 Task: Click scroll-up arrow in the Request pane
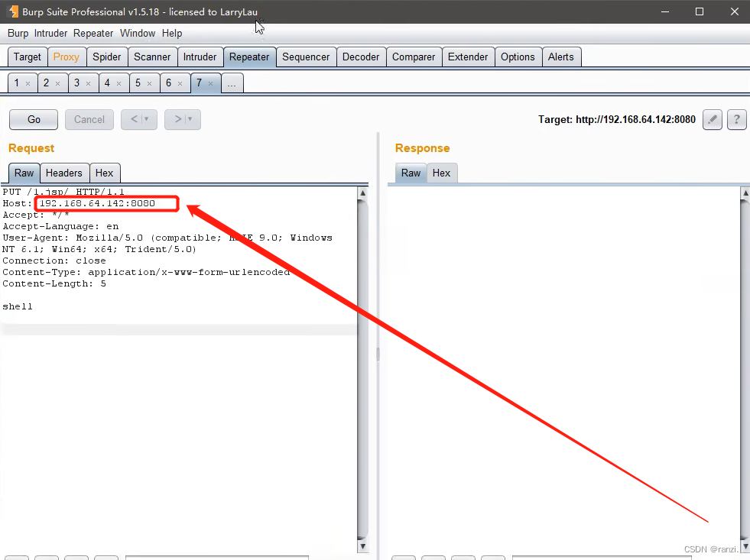[362, 193]
